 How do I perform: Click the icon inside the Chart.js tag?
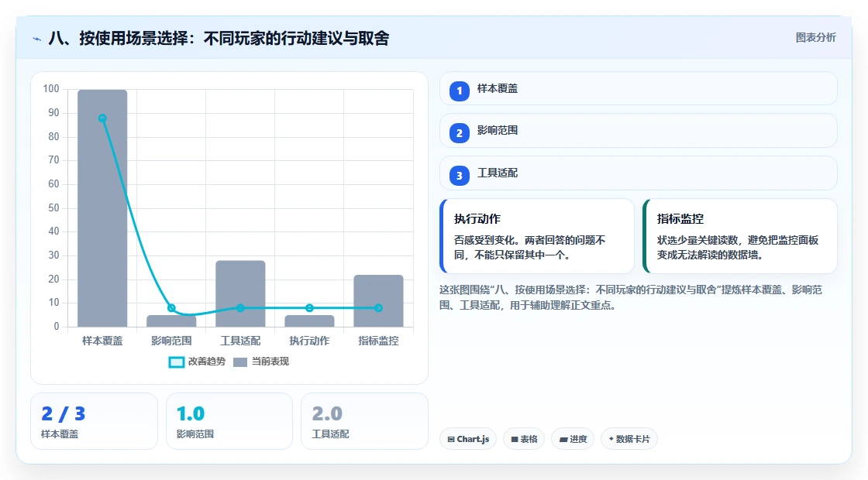click(x=451, y=440)
